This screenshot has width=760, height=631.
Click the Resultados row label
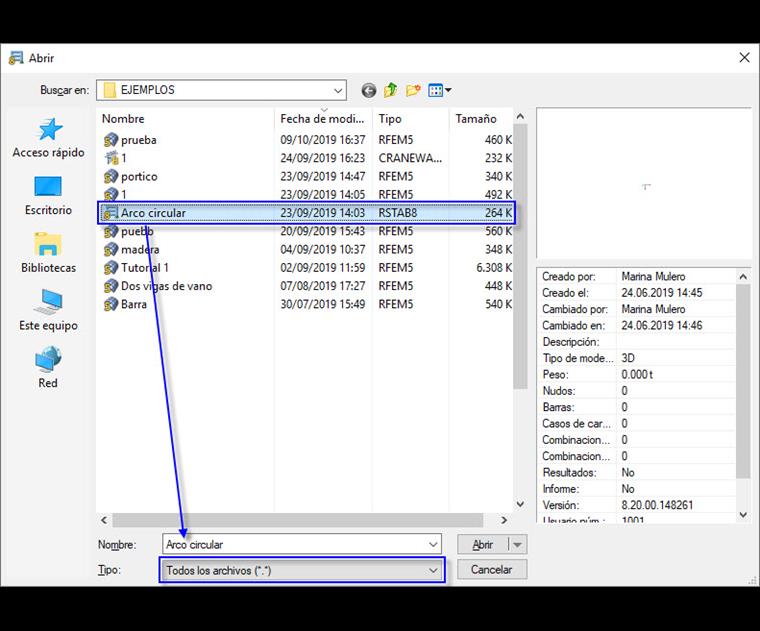click(570, 473)
